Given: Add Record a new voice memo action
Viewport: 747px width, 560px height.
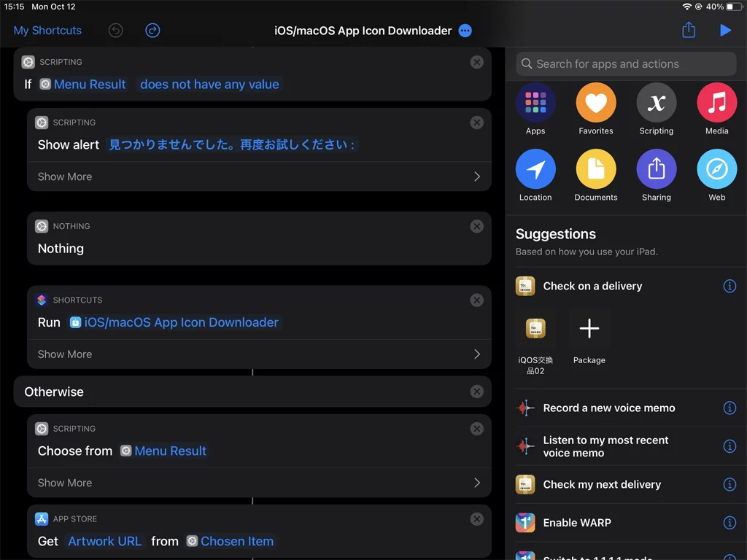Looking at the screenshot, I should click(609, 408).
